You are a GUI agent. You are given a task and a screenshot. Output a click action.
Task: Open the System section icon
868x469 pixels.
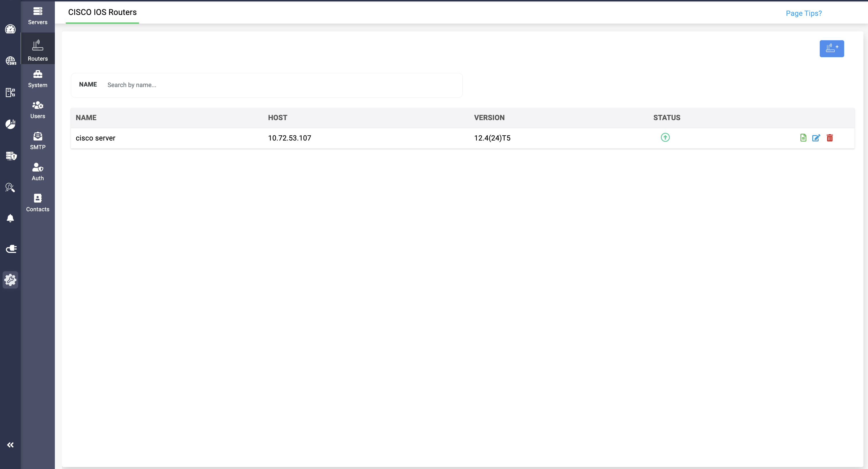[x=37, y=78]
